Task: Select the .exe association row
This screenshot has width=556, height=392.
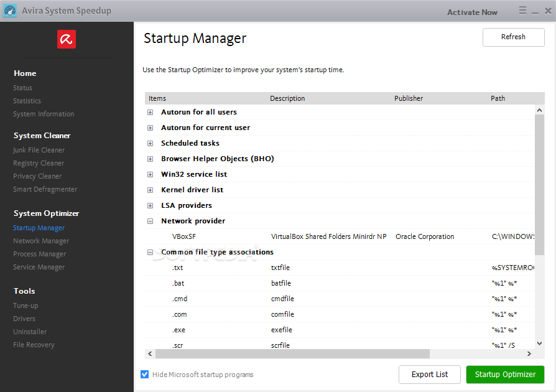Action: 340,330
